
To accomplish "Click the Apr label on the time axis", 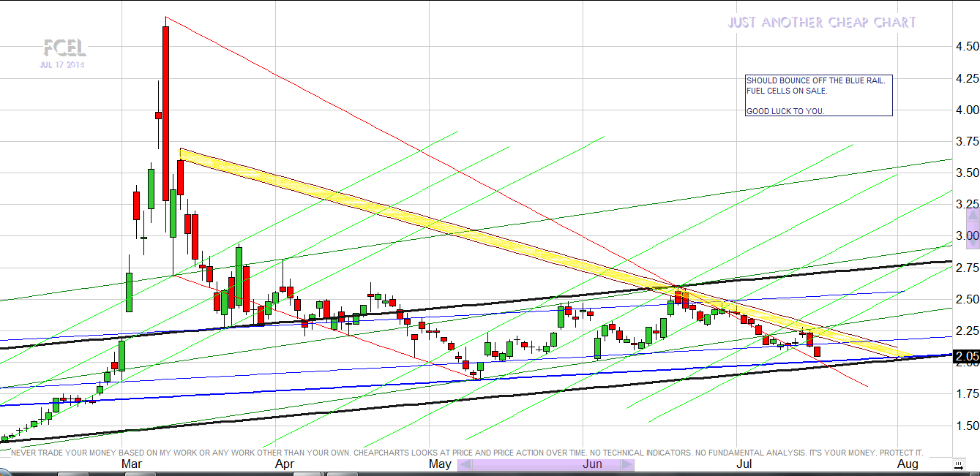I will click(285, 464).
